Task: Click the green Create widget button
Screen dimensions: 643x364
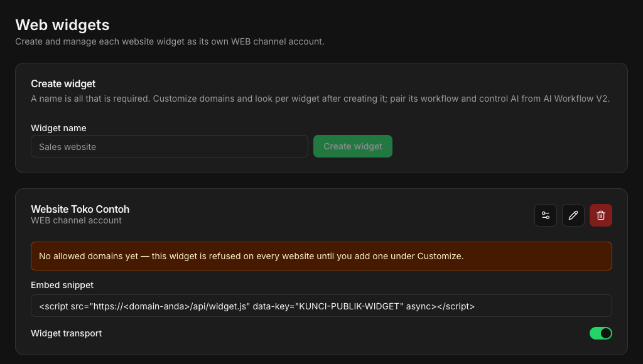Action: (353, 146)
